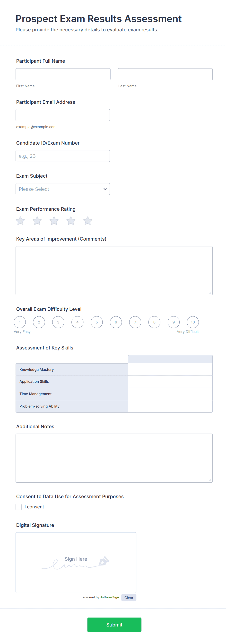
Task: Choose the fourth performance star
Action: pos(71,221)
